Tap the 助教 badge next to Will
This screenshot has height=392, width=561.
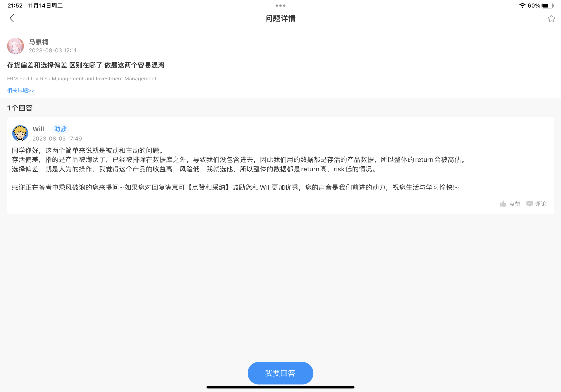point(60,129)
